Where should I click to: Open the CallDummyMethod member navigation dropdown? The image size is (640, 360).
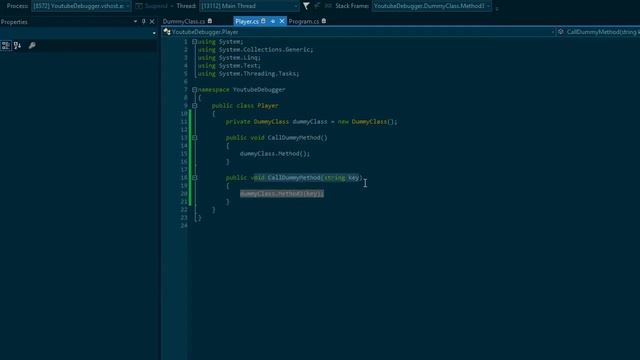click(x=598, y=32)
